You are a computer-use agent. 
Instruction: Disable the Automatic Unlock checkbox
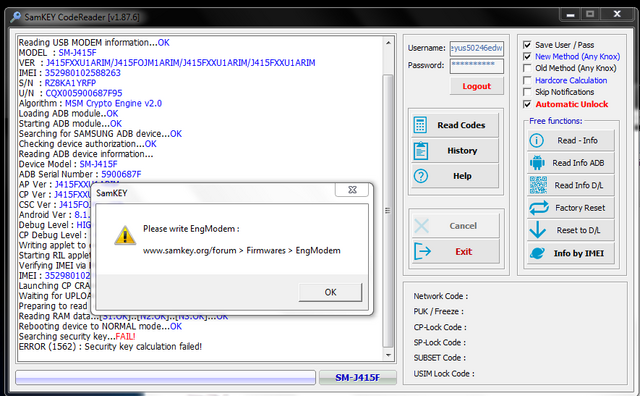[527, 104]
